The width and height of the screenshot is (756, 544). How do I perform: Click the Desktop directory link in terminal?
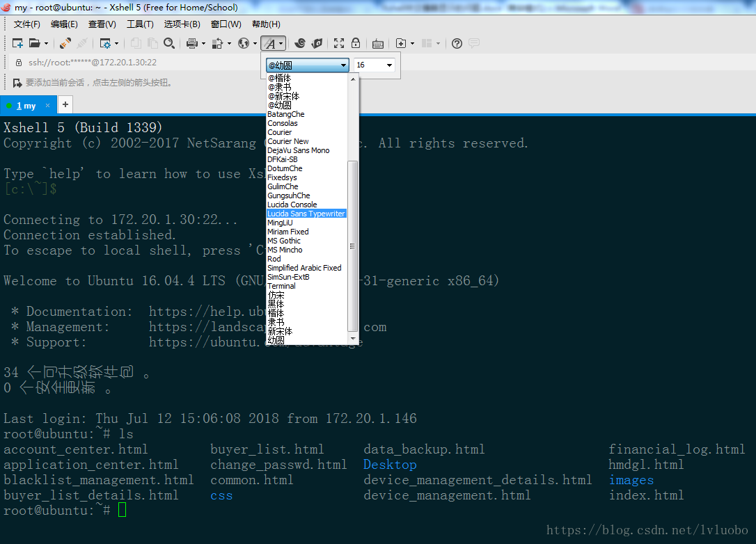coord(389,465)
